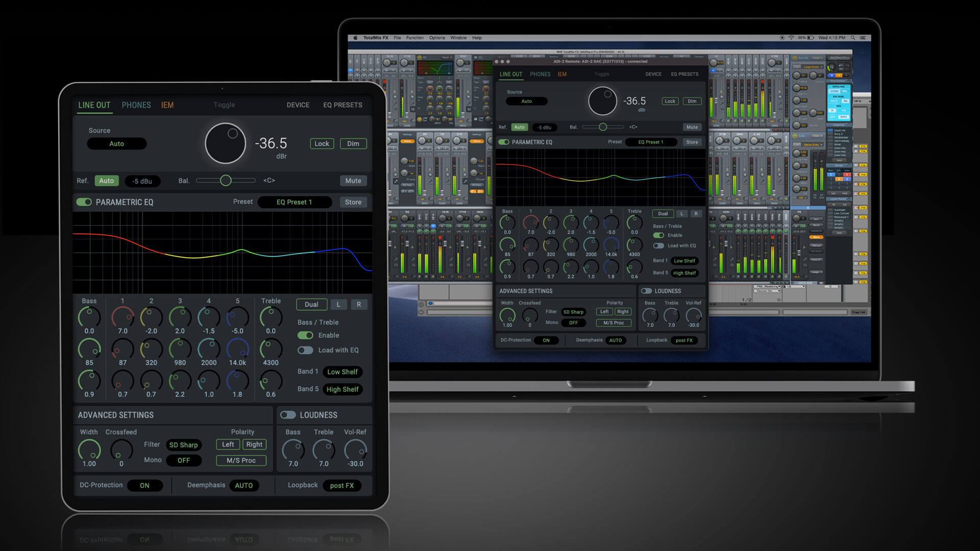Open Spotlight search in the macOS menu bar
This screenshot has height=551, width=980.
(x=852, y=38)
